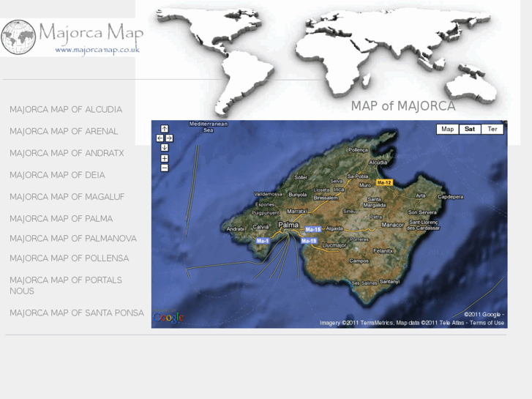Click the Algaida label on the map
Image resolution: width=532 pixels, height=399 pixels.
(334, 228)
